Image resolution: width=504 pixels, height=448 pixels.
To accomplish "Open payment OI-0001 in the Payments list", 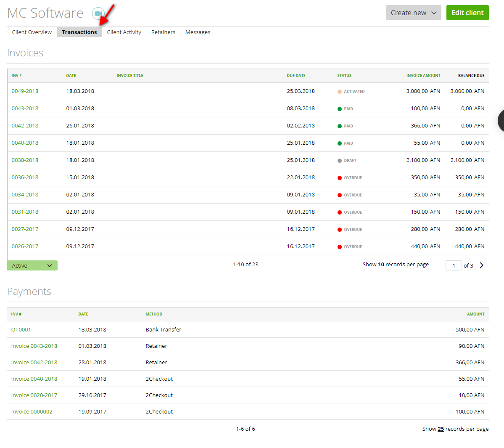I will pos(21,329).
